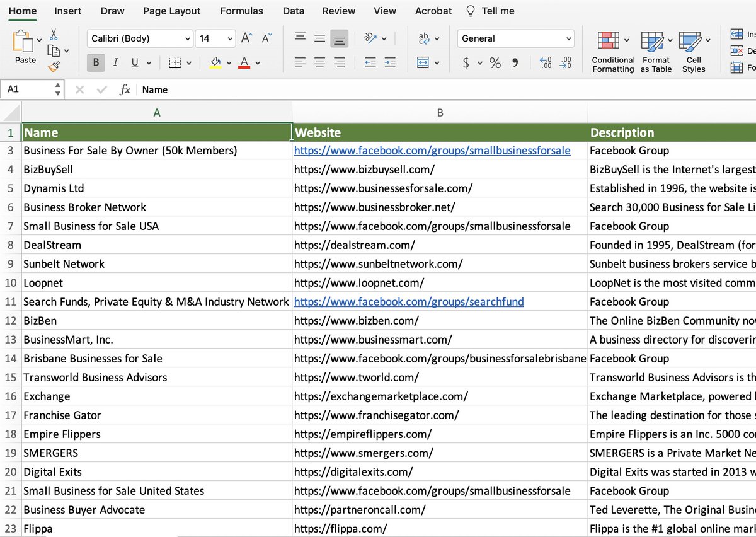Align text to top of cell
The height and width of the screenshot is (537, 756).
(x=301, y=38)
